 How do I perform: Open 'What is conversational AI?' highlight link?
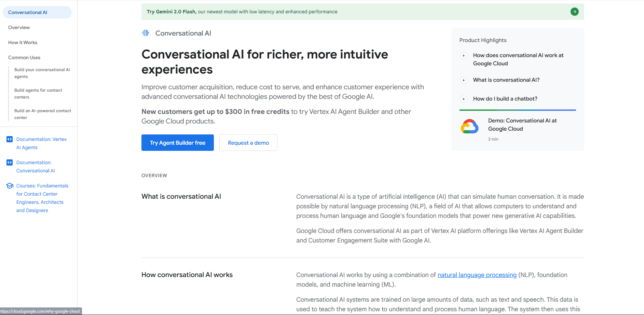(506, 80)
